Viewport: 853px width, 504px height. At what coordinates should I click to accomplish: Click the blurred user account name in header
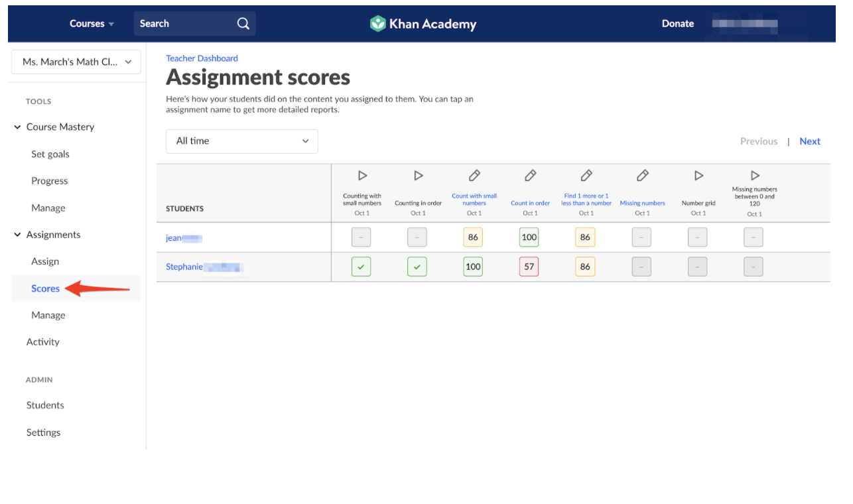(x=744, y=25)
